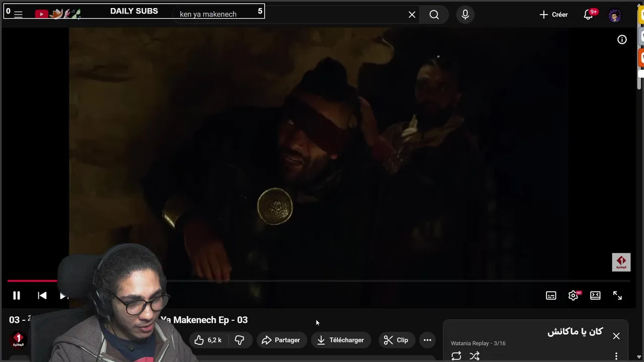Start voice search with the microphone
The image size is (644, 362).
[x=465, y=15]
